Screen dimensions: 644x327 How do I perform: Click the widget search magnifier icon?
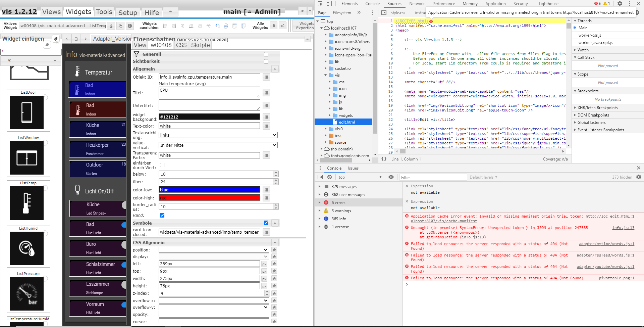tap(47, 45)
